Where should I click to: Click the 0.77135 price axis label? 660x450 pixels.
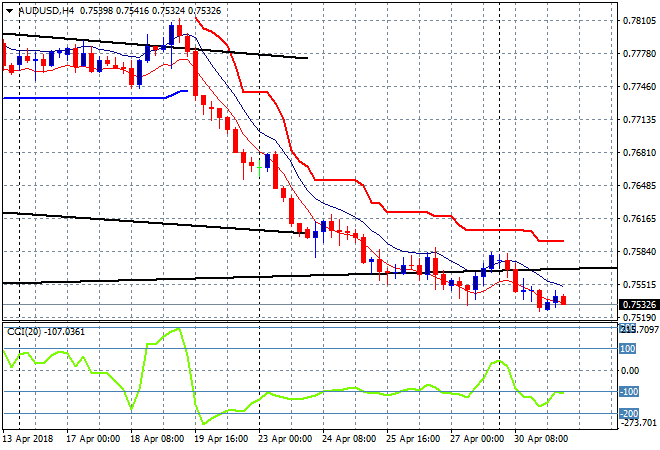[x=638, y=120]
